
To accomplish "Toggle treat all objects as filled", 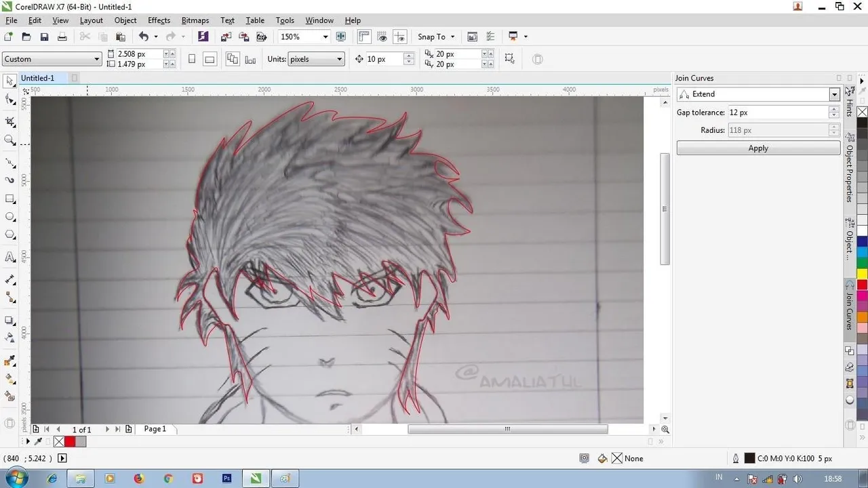I will tap(510, 59).
